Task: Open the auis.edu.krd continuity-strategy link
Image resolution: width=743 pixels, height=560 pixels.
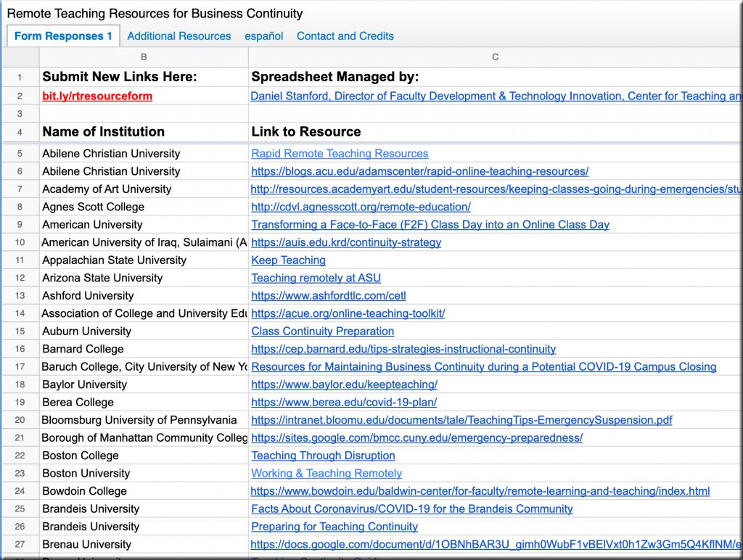Action: pos(346,242)
